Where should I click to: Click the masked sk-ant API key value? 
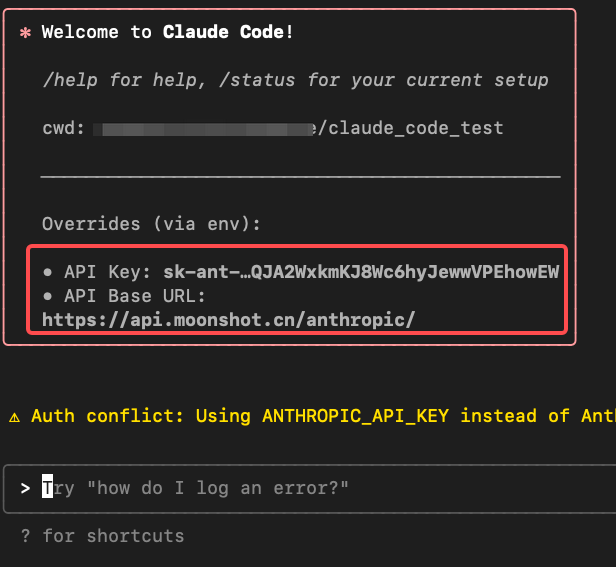tap(361, 272)
